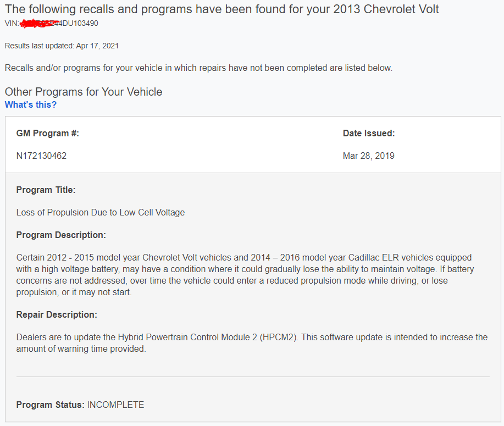Click the main recall results heading
This screenshot has height=426, width=504.
[x=222, y=9]
